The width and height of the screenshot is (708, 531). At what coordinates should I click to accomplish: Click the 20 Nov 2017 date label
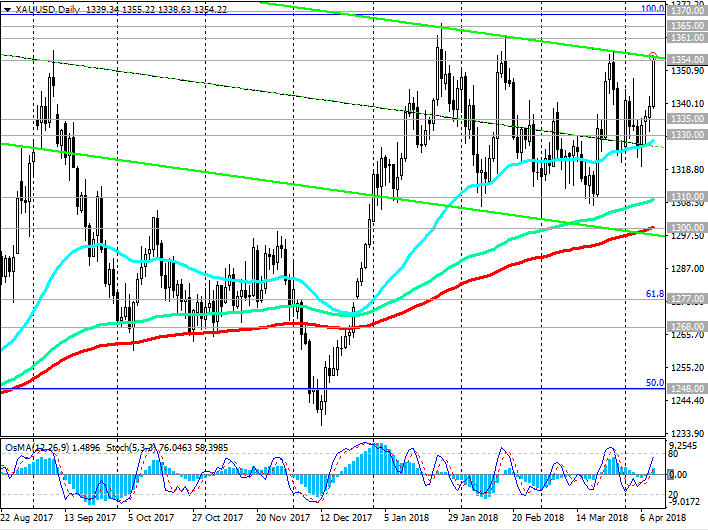pos(282,517)
